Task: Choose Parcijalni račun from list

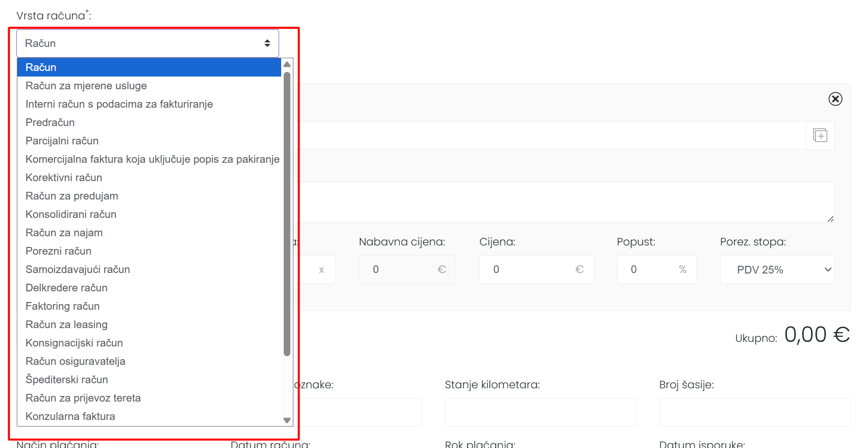Action: (149, 141)
